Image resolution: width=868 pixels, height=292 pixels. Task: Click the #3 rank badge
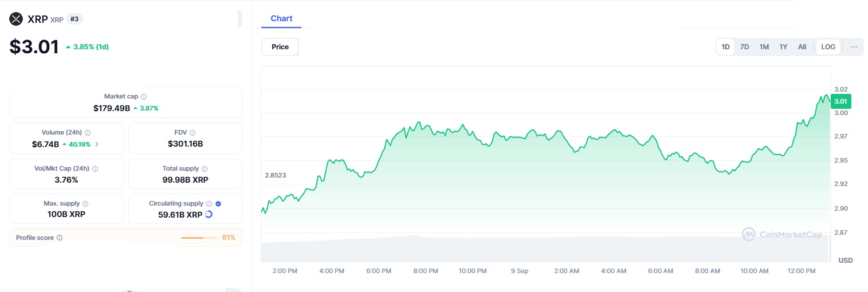coord(74,19)
